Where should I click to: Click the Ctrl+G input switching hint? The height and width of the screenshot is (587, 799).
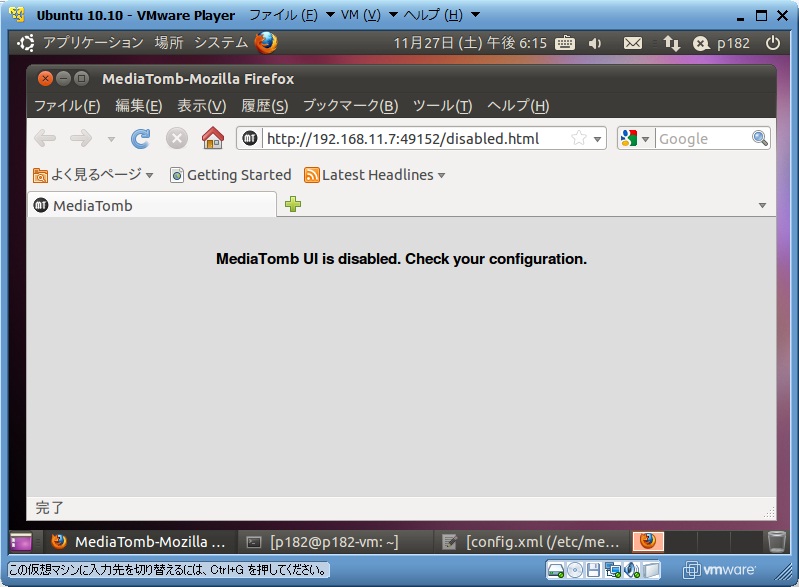click(168, 570)
